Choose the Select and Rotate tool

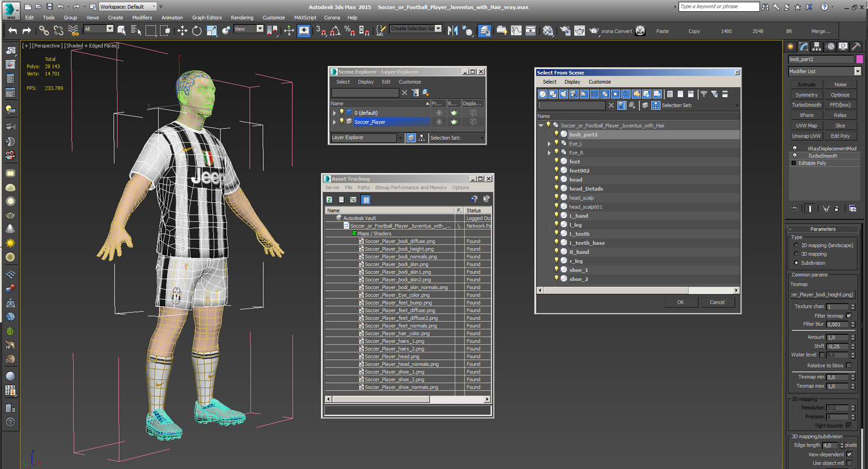coord(197,30)
